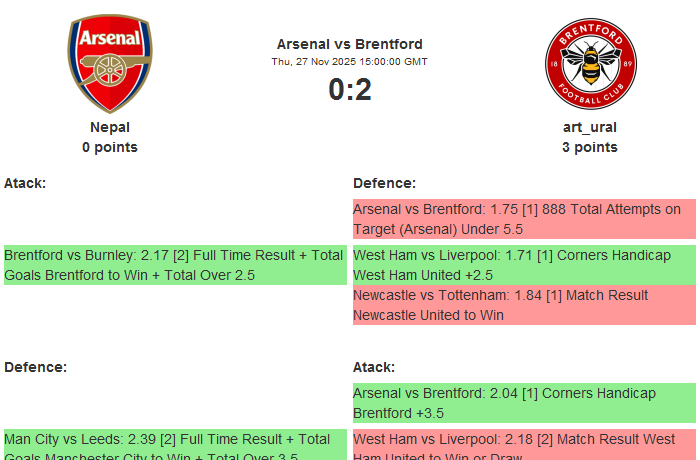Select the Newcastle vs Tottenham 1.84 bet
The height and width of the screenshot is (460, 700).
[524, 305]
